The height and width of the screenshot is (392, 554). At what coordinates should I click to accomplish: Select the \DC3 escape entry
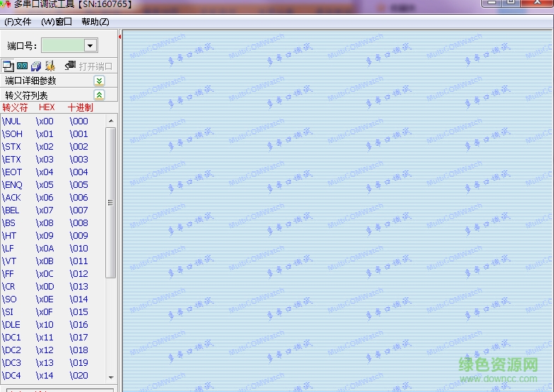11,363
